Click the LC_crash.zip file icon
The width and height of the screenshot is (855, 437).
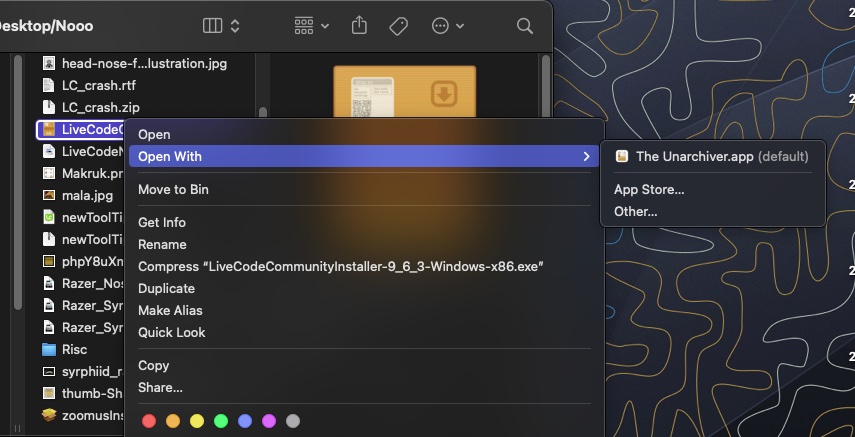point(49,107)
